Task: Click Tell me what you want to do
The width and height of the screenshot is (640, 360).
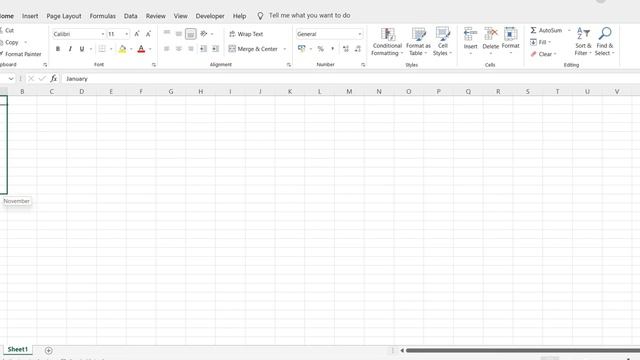Action: 309,16
